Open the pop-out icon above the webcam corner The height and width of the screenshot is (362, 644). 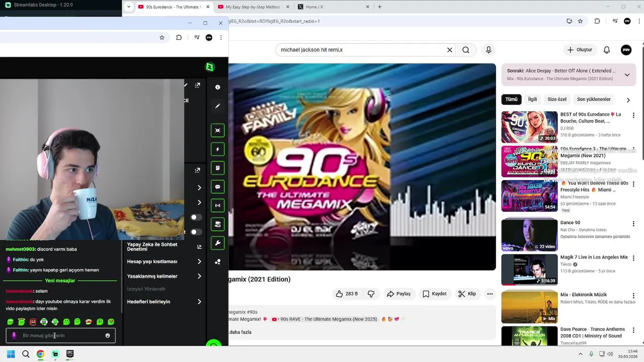(198, 85)
